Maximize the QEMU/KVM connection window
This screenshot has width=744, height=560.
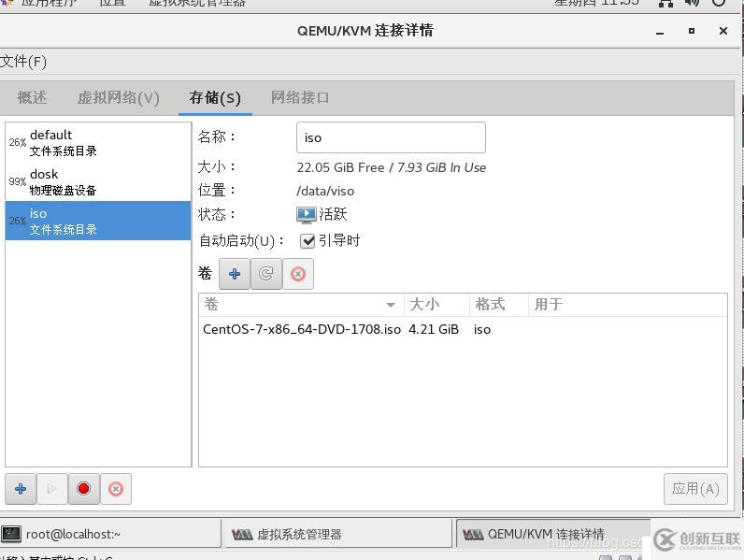click(692, 31)
